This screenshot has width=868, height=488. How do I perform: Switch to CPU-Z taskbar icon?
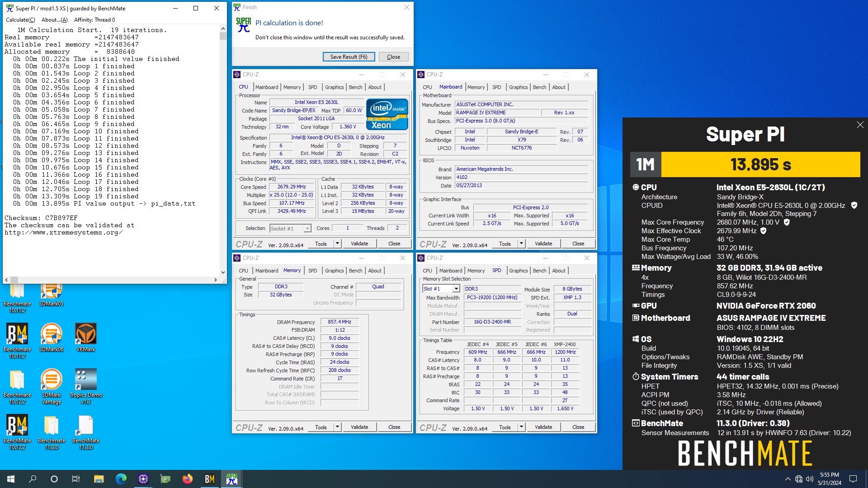click(x=143, y=479)
